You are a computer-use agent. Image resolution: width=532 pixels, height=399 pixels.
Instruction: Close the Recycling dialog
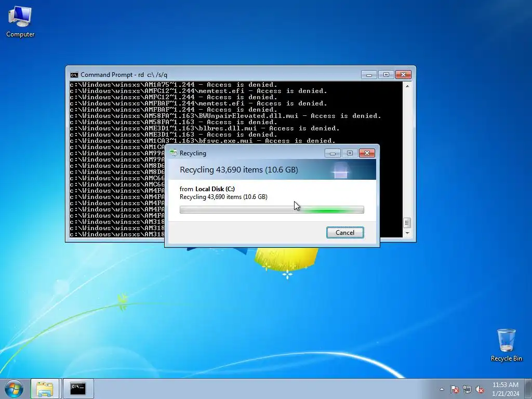[367, 153]
